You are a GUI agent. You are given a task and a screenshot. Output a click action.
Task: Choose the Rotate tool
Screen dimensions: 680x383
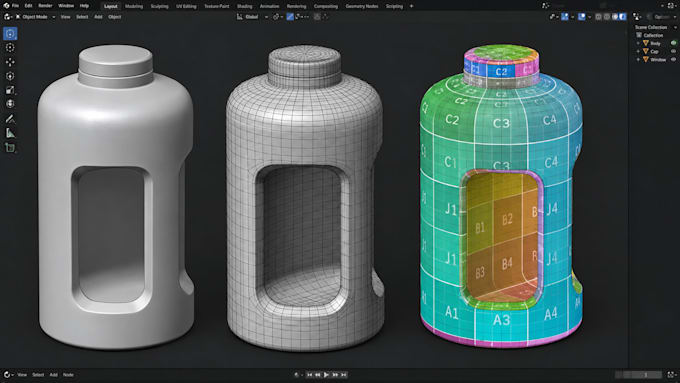[10, 76]
